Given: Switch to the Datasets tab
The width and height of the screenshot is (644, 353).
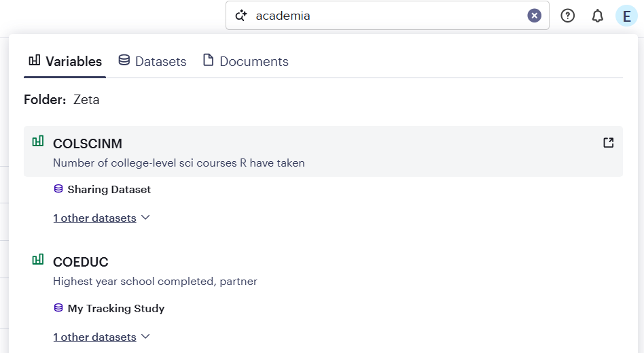Looking at the screenshot, I should (152, 61).
